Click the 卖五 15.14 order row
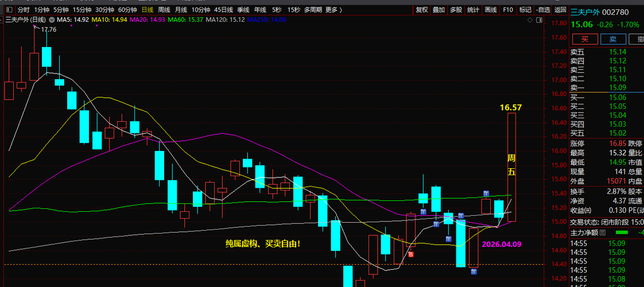This screenshot has height=287, width=644. point(607,52)
